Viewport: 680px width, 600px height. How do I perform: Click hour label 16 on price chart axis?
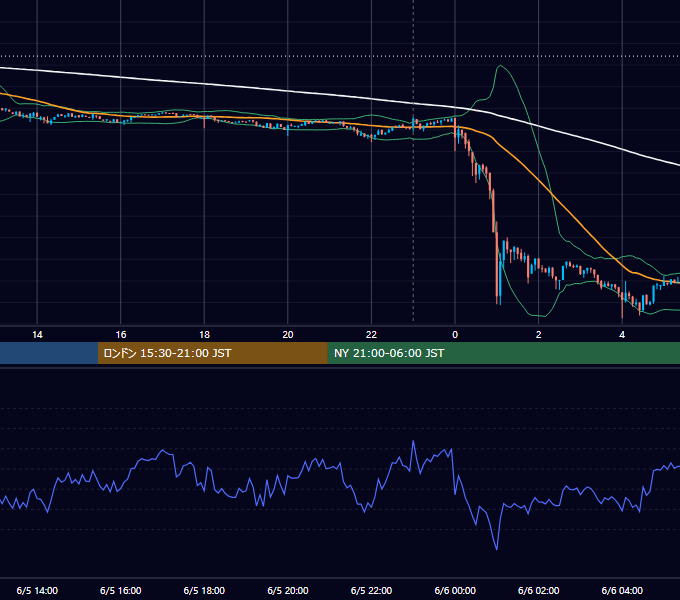click(121, 335)
